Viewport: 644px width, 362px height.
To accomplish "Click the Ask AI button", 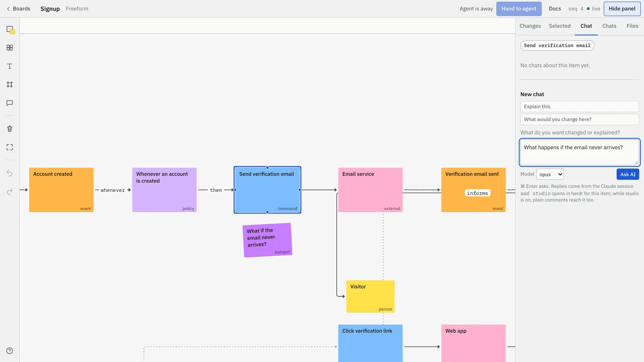I will 627,174.
